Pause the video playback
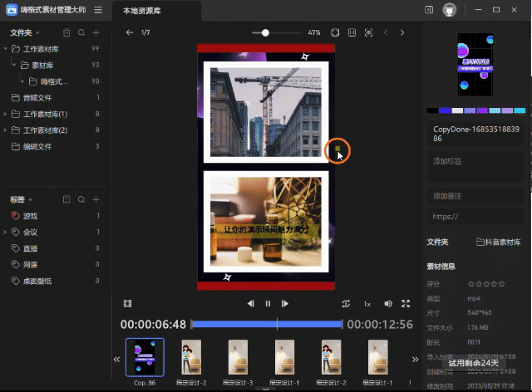Viewport: 532px width, 392px height. [268, 303]
